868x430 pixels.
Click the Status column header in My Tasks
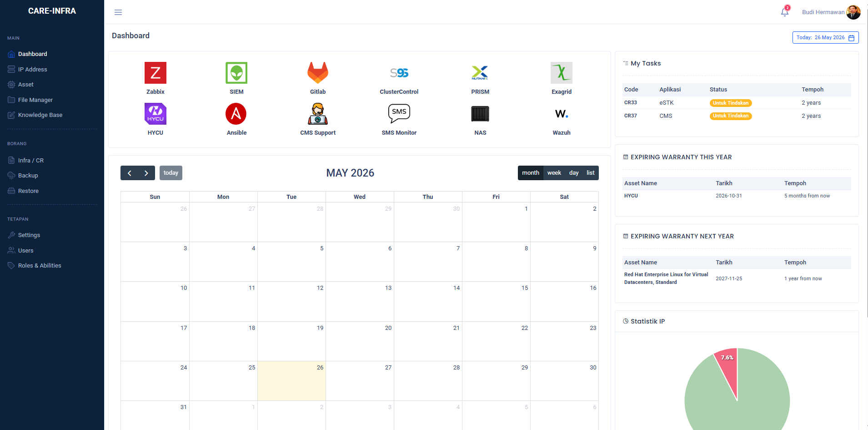[x=718, y=90]
